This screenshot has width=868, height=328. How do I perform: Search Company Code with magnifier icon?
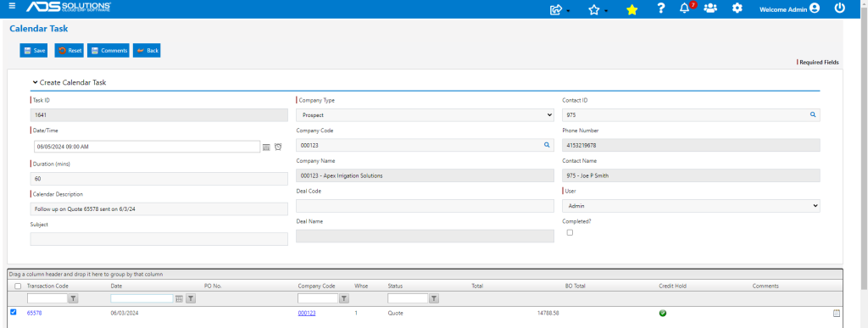547,145
